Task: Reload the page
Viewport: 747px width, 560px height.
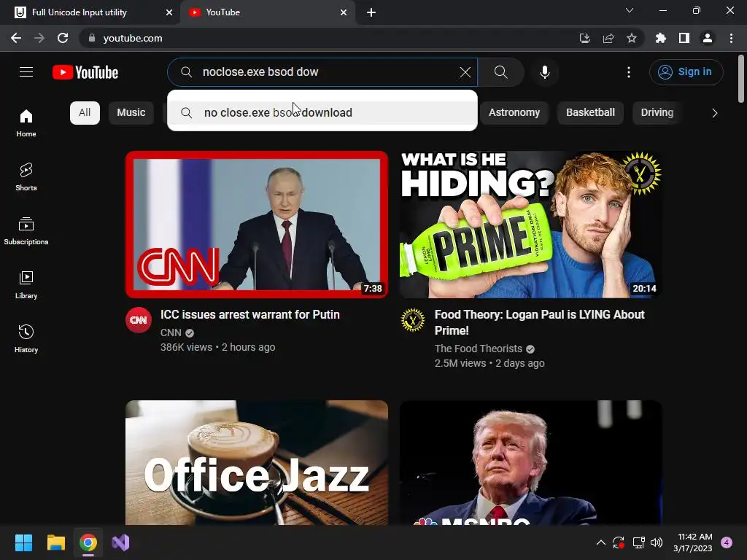Action: pos(63,38)
